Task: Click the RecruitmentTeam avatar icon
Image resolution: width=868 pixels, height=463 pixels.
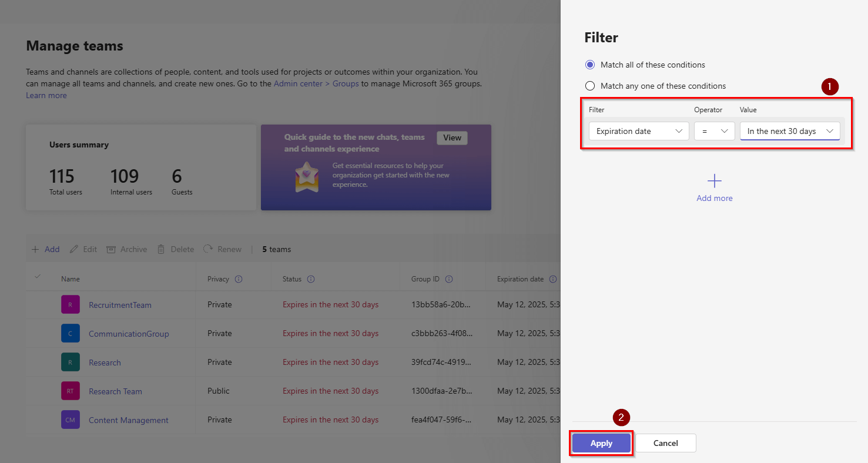Action: click(70, 305)
